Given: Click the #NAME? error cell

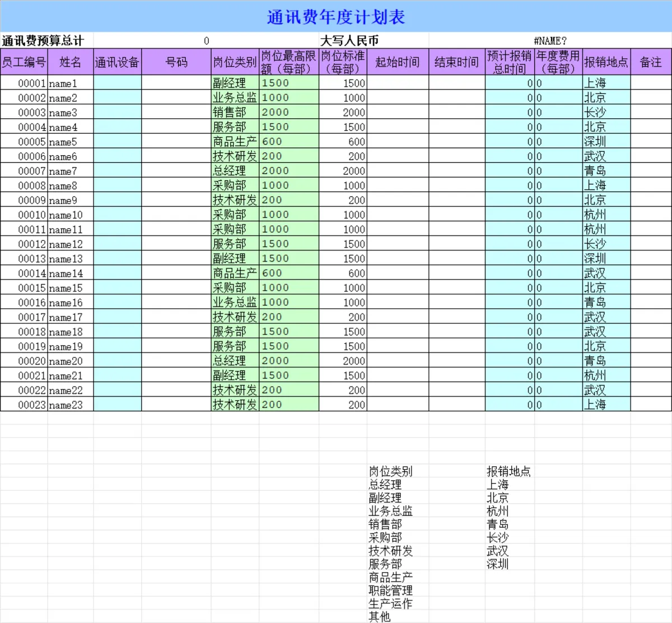Looking at the screenshot, I should [550, 40].
